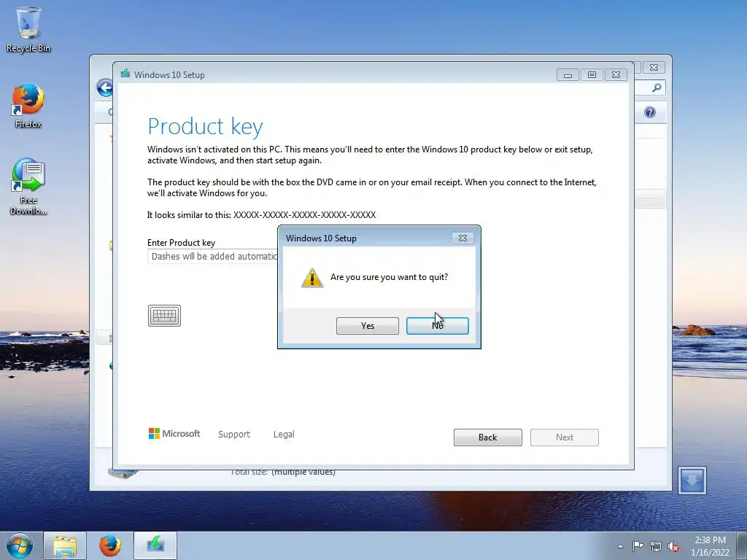This screenshot has width=747, height=560.
Task: Open the on-screen keyboard icon
Action: pyautogui.click(x=164, y=316)
